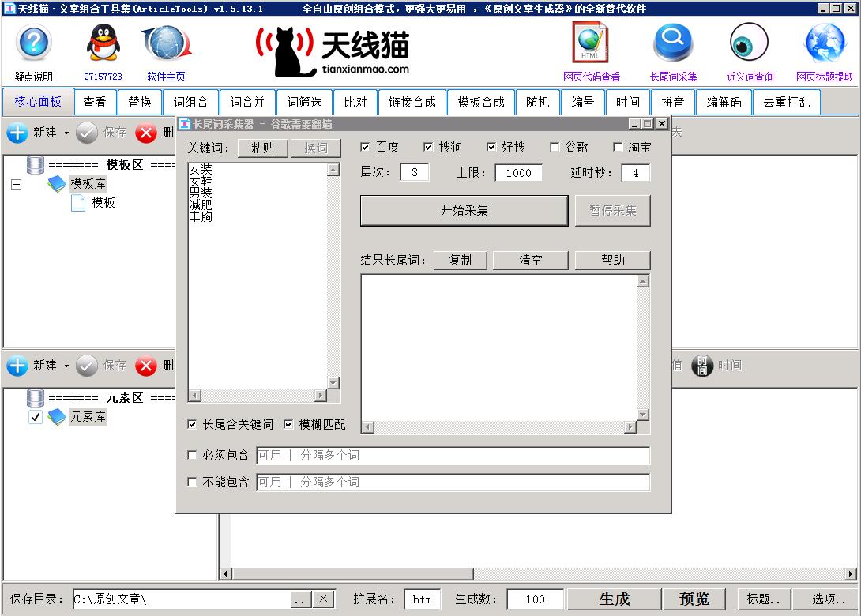This screenshot has height=616, width=861.
Task: Clear the save directory with X button
Action: (x=323, y=599)
